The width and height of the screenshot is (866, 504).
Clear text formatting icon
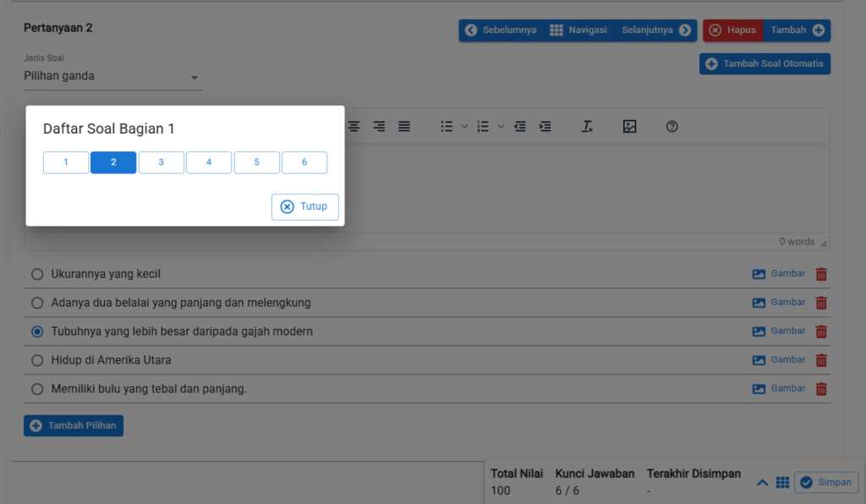click(x=587, y=126)
